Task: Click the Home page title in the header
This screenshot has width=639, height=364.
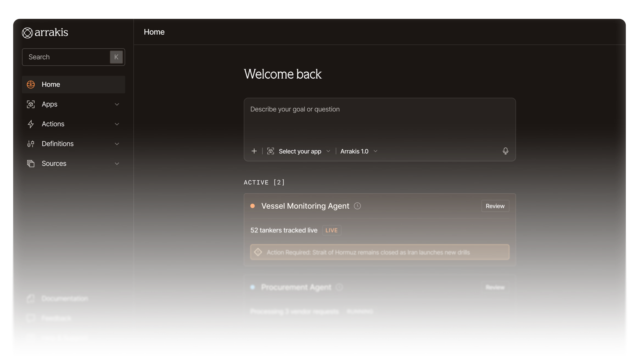Action: [x=154, y=32]
